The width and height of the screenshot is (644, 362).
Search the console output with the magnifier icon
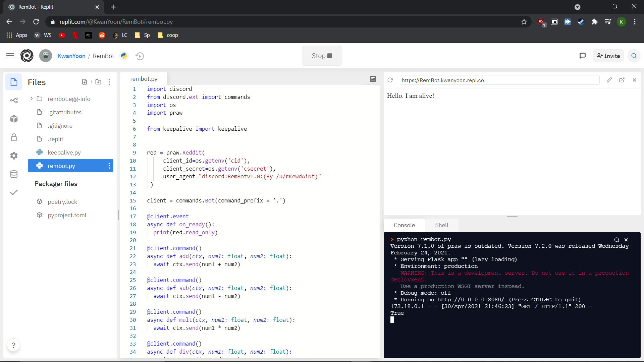(x=616, y=240)
